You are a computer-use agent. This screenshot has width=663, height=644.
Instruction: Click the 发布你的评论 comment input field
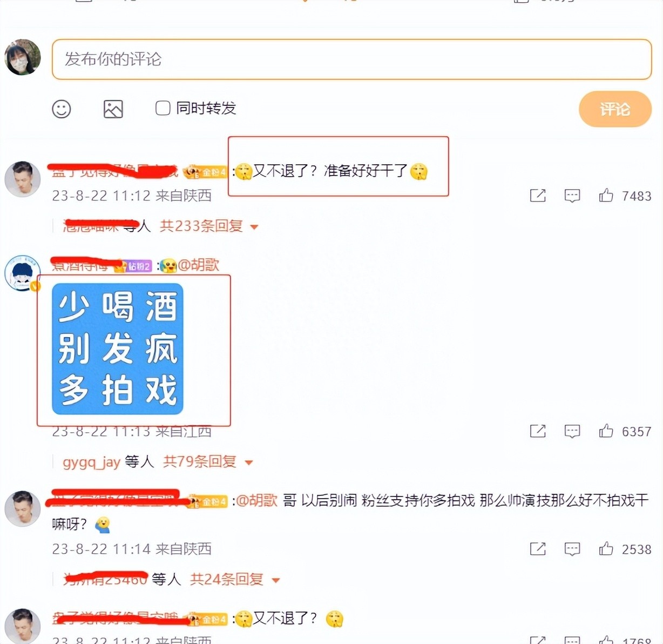[x=352, y=59]
